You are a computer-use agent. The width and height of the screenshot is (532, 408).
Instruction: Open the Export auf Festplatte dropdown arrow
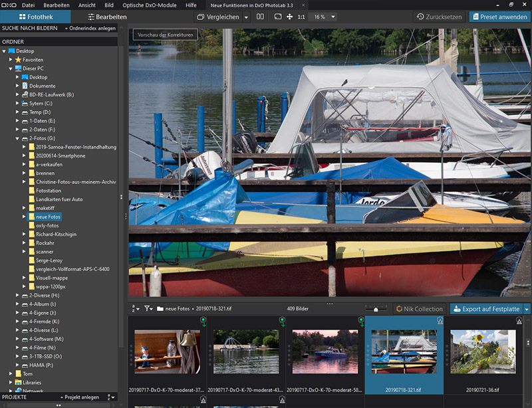click(527, 308)
